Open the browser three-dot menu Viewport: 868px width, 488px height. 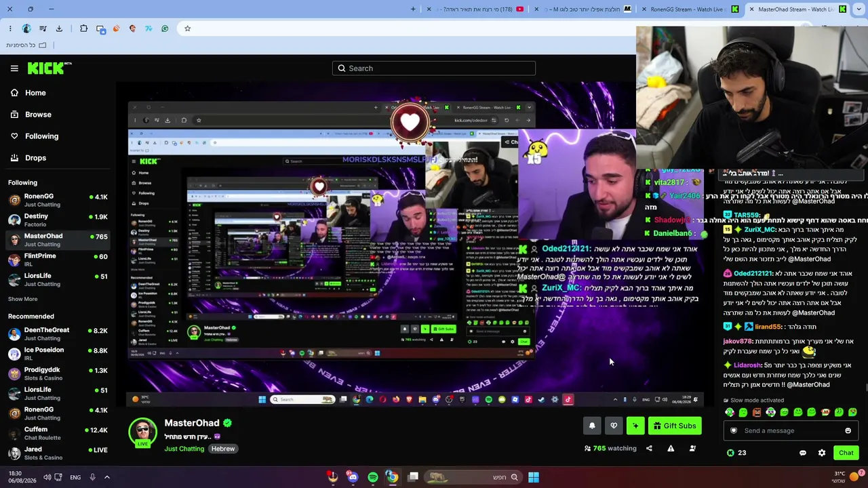point(10,28)
